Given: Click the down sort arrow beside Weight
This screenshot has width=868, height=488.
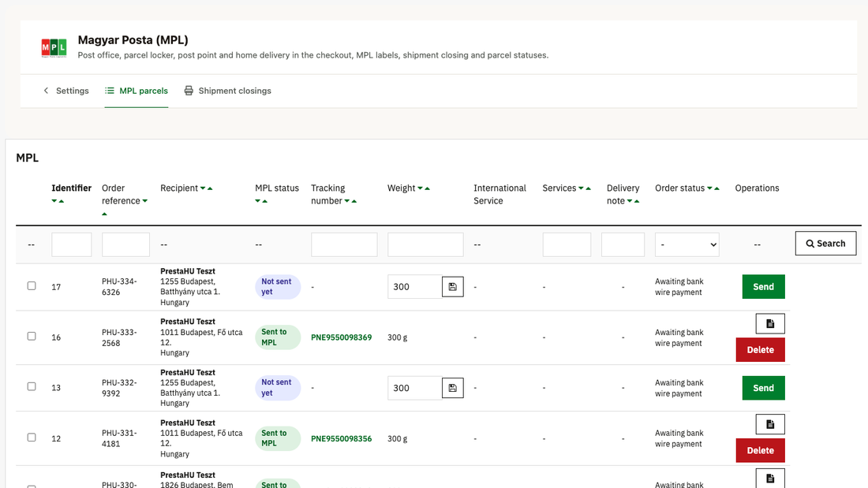Looking at the screenshot, I should coord(420,188).
